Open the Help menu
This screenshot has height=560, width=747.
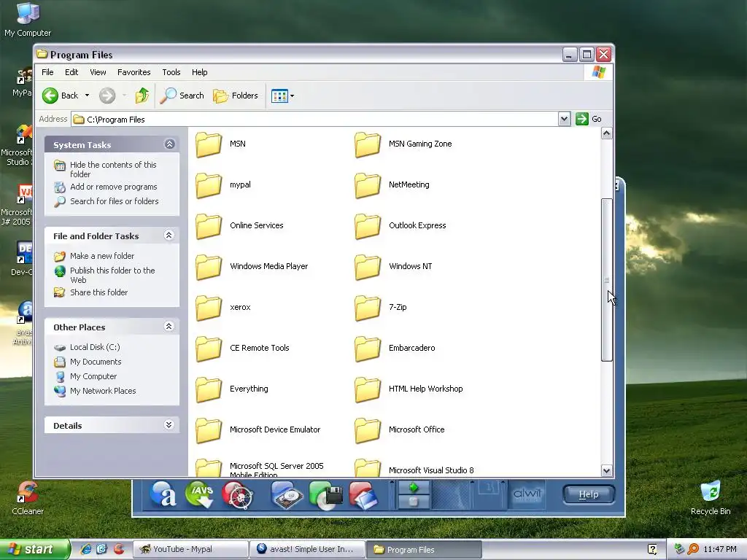(x=200, y=72)
